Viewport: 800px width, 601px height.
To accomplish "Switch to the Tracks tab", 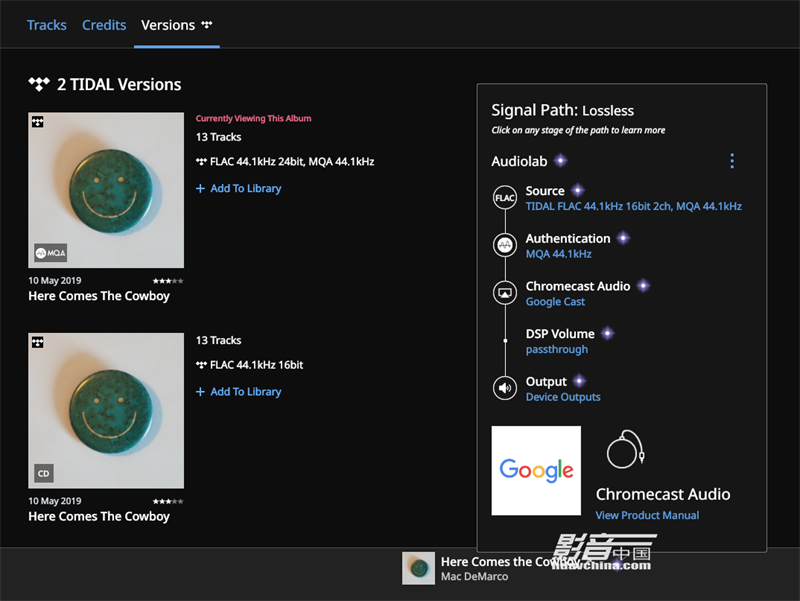I will point(47,25).
